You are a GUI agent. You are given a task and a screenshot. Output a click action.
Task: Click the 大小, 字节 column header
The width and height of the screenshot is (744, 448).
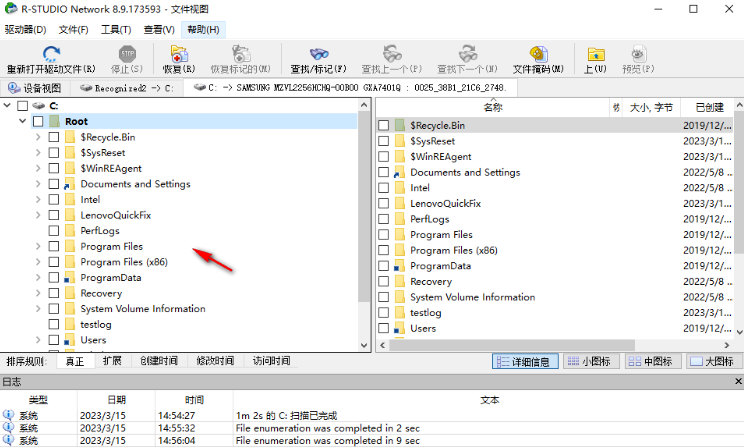click(651, 108)
